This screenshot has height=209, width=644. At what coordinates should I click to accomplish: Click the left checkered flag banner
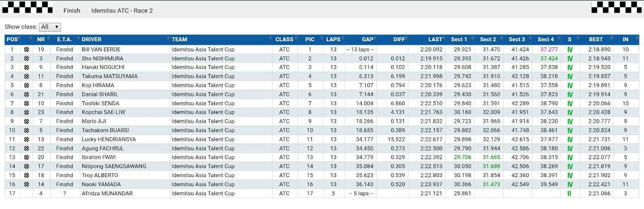[x=28, y=7]
